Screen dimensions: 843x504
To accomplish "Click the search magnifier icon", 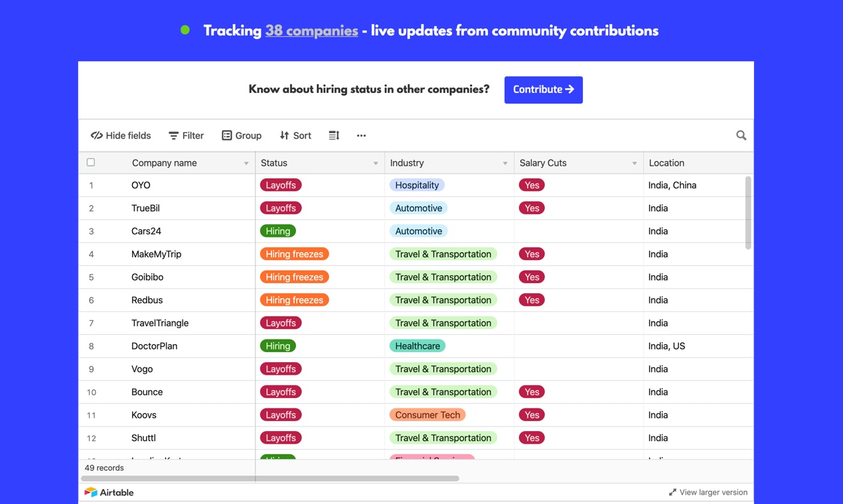I will click(741, 135).
